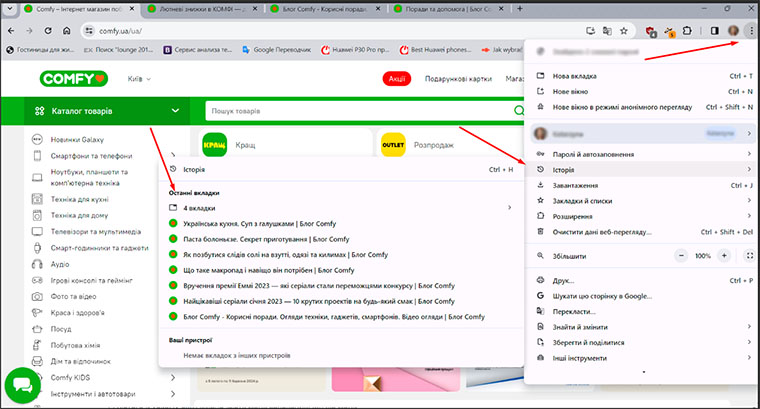Image resolution: width=760 pixels, height=409 pixels.
Task: Click the translate page icon in address bar
Action: (x=607, y=31)
